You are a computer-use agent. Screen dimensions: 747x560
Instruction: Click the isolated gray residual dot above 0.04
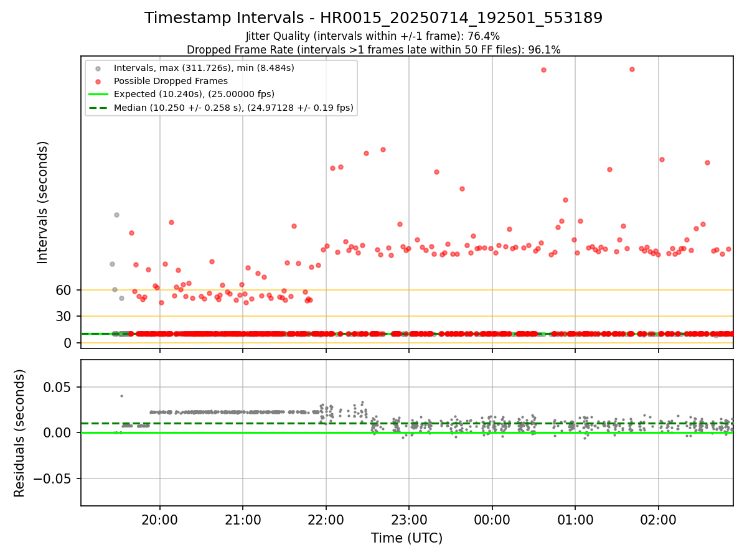(x=121, y=396)
